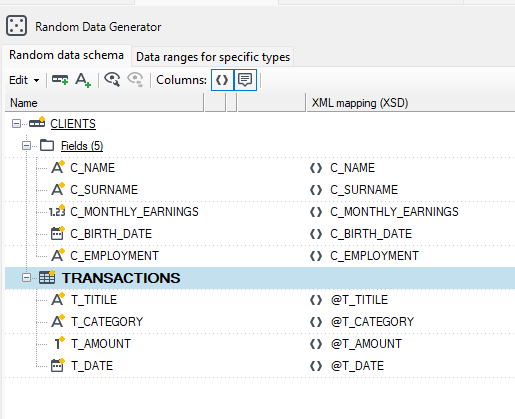The width and height of the screenshot is (515, 419).
Task: Click the Fields folder icon
Action: [x=47, y=145]
